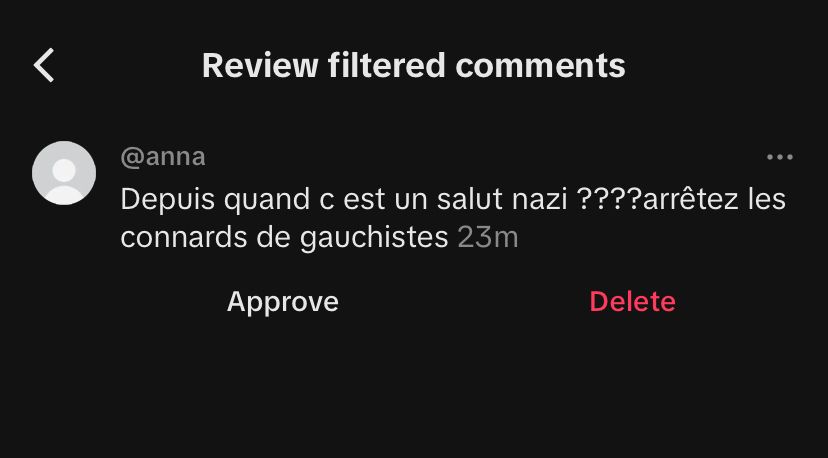Expand the ellipsis menu beside @anna
The height and width of the screenshot is (458, 828).
point(780,157)
